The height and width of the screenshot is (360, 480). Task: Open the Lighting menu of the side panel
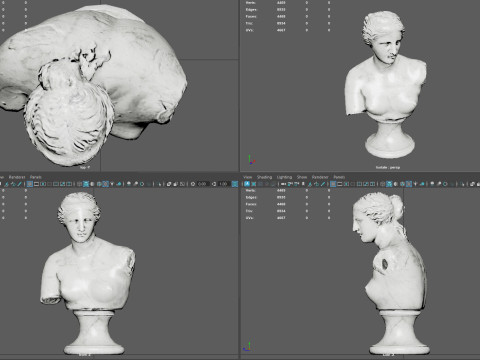(284, 177)
